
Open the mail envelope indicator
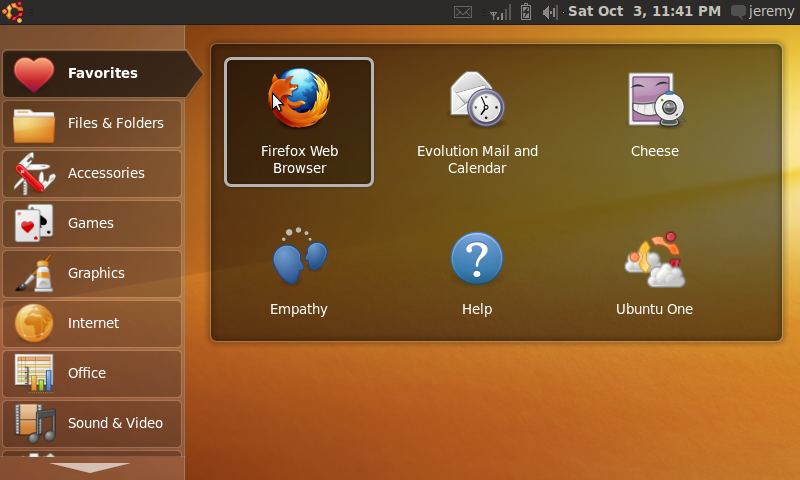463,12
